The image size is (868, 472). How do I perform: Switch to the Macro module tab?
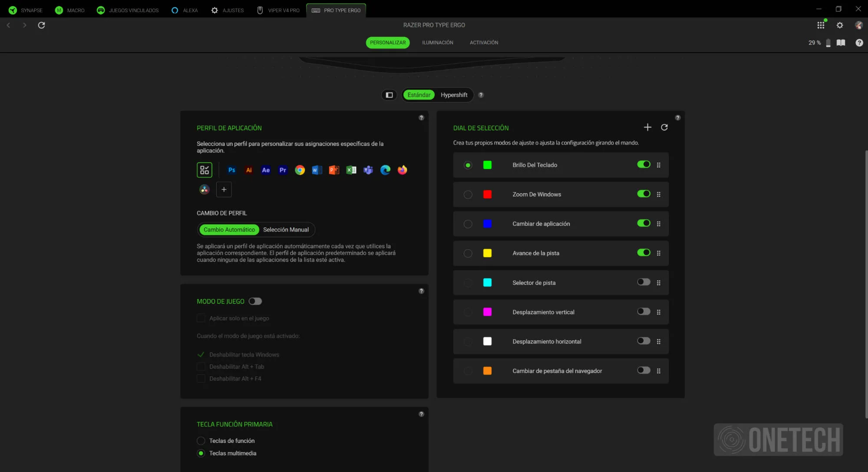click(69, 10)
